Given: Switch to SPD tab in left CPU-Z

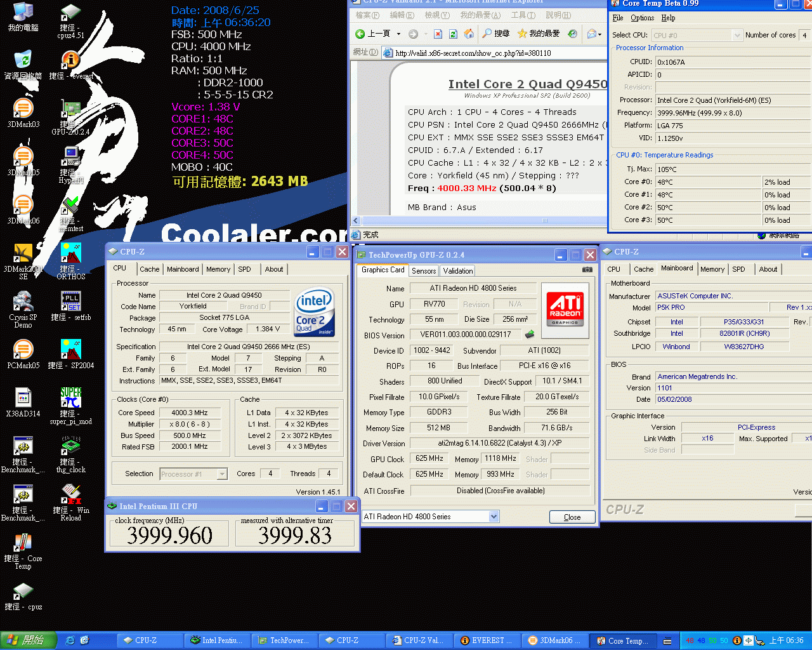Looking at the screenshot, I should tap(245, 269).
